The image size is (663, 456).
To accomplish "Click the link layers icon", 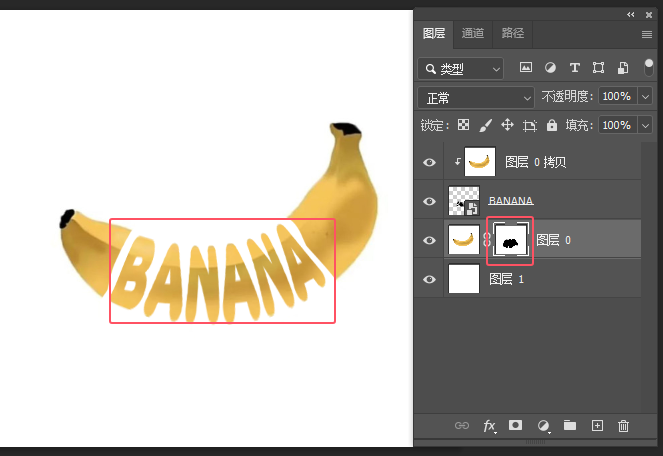I will pyautogui.click(x=462, y=426).
